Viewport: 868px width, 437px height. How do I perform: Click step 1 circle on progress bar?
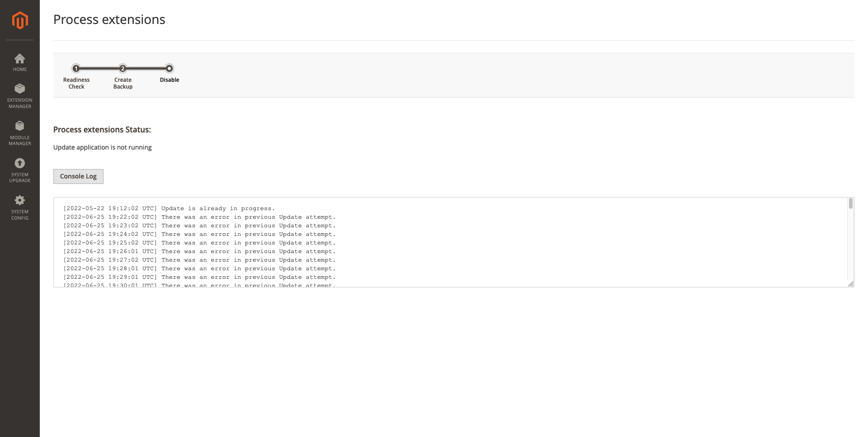(x=76, y=69)
